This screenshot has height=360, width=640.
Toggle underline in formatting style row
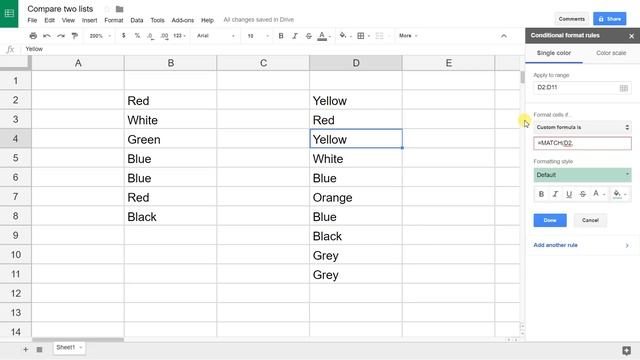click(x=569, y=194)
